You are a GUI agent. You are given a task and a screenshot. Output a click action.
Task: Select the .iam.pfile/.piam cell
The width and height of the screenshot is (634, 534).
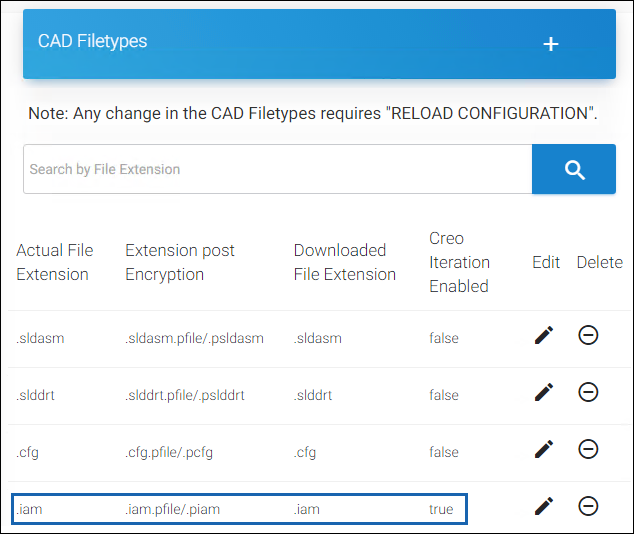click(x=173, y=510)
